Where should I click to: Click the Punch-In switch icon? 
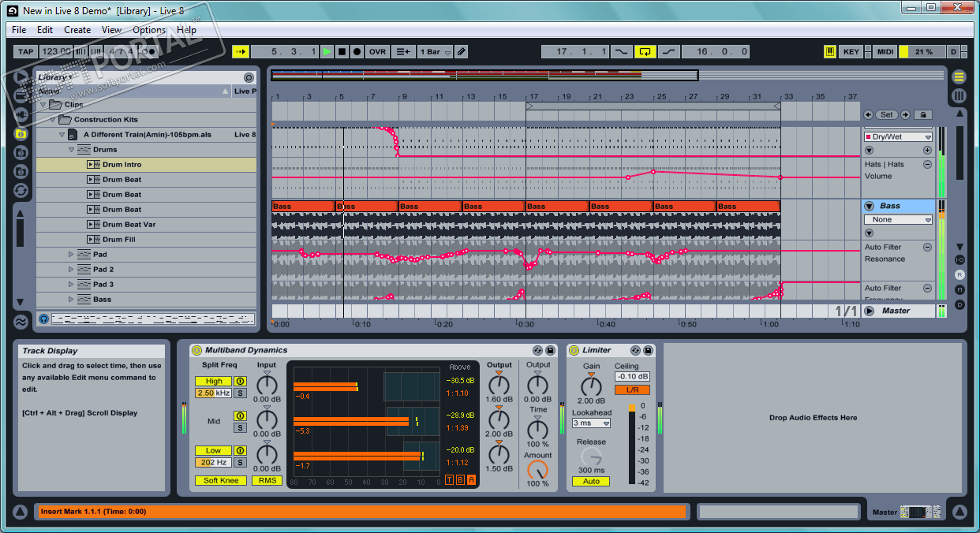tap(622, 51)
